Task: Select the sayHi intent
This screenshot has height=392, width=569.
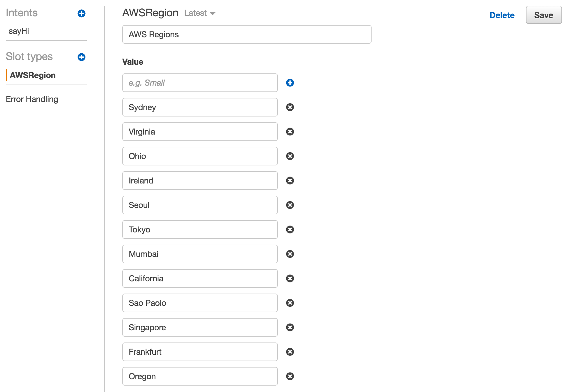Action: click(x=19, y=31)
